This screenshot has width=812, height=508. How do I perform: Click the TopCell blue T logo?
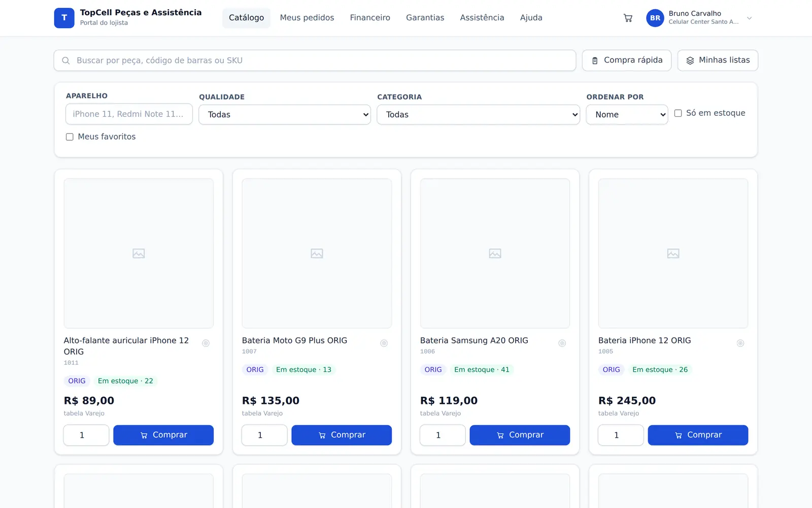(64, 18)
